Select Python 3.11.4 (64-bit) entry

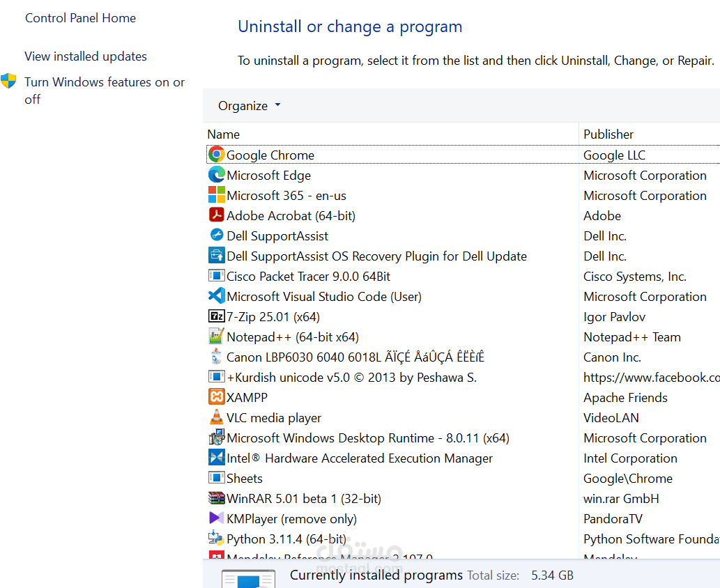(x=286, y=539)
